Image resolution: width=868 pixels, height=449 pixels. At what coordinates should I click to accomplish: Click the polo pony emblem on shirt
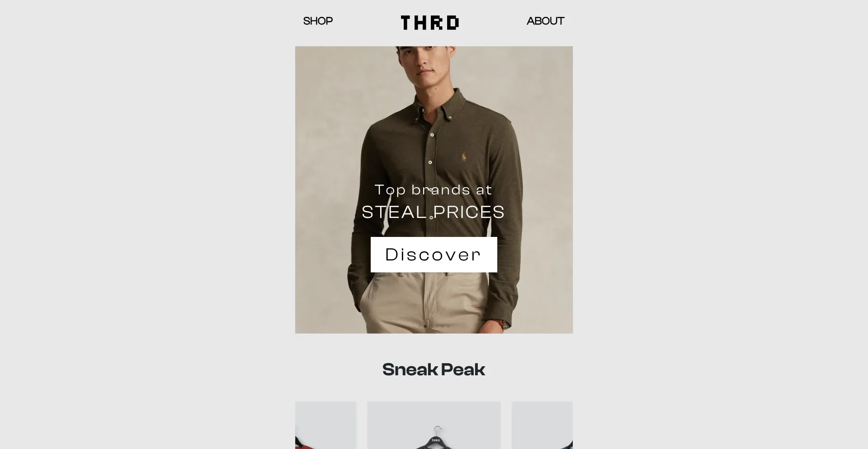pyautogui.click(x=463, y=157)
